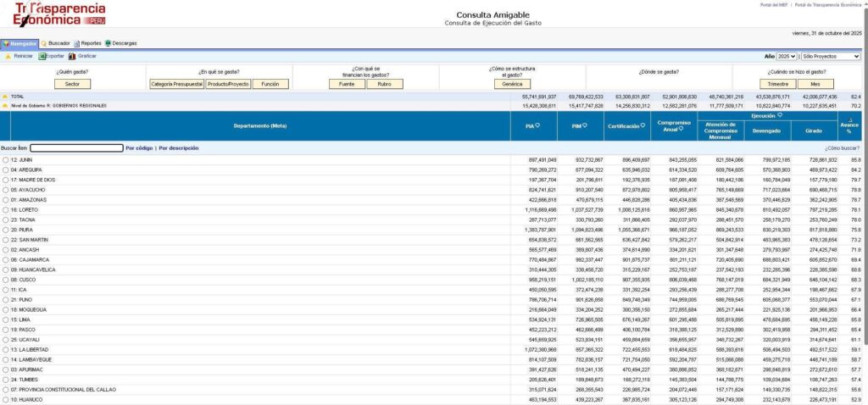Click the info bubble next to Compromiso Anual
Viewport: 868px width, 405px height.
[x=681, y=129]
